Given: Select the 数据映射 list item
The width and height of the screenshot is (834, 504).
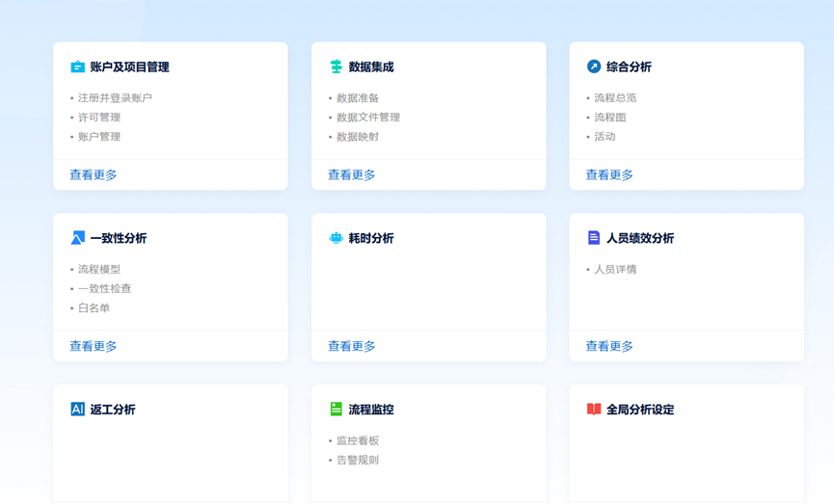Looking at the screenshot, I should 358,137.
